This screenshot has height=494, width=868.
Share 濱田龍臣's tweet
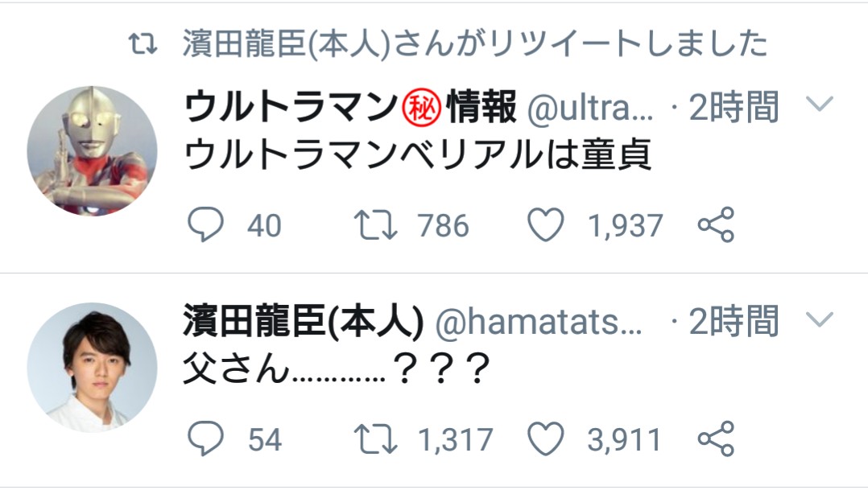(715, 438)
